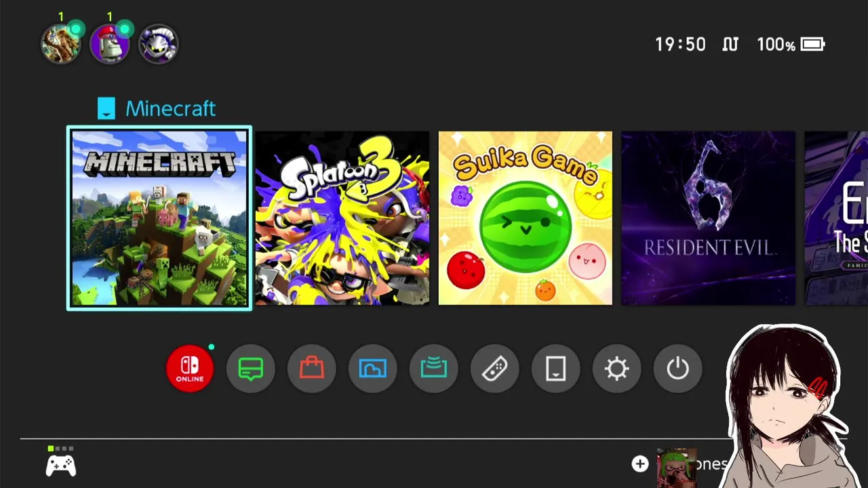Select the Splatoon 3 game tile
Screen dimensions: 868x488
[342, 218]
